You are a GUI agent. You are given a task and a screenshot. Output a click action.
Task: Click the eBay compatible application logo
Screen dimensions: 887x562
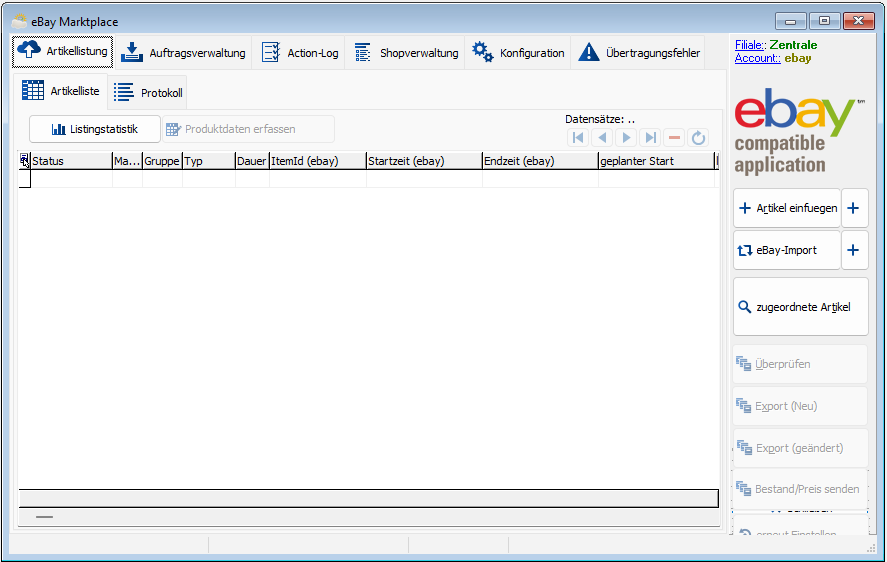click(x=799, y=130)
